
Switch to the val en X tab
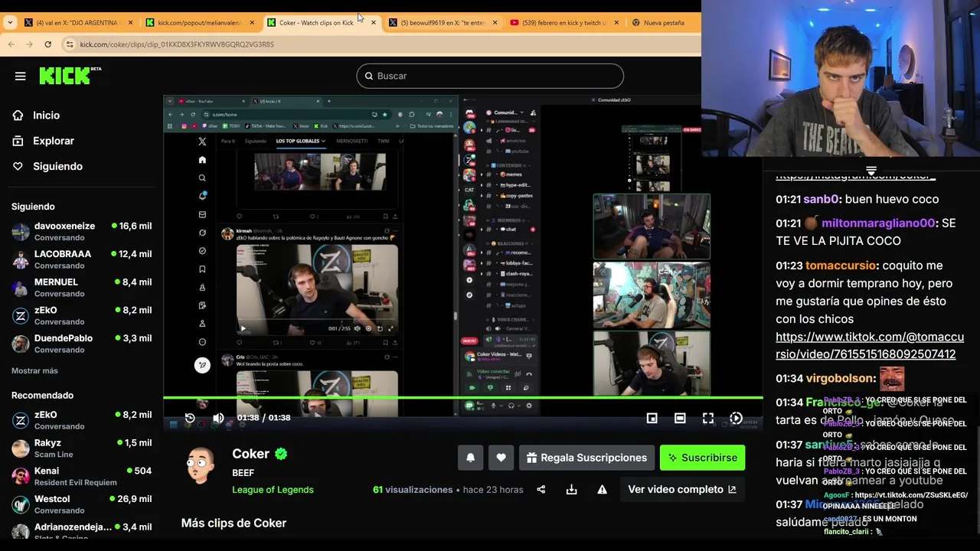[x=78, y=23]
